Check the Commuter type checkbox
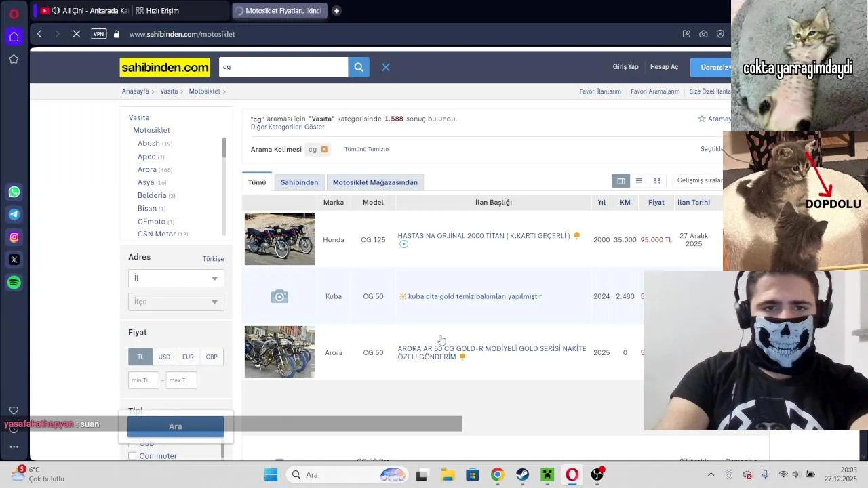868x488 pixels. (132, 456)
